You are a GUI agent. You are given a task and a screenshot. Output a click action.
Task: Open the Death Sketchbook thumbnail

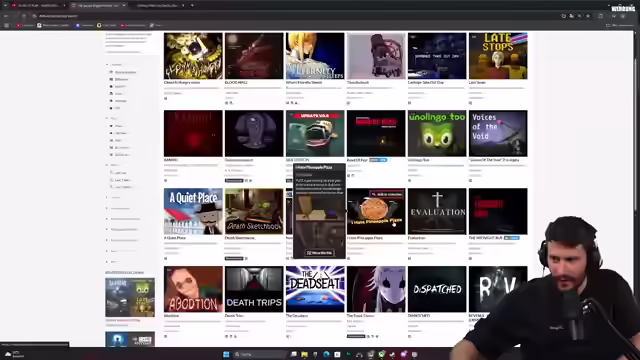pyautogui.click(x=254, y=211)
